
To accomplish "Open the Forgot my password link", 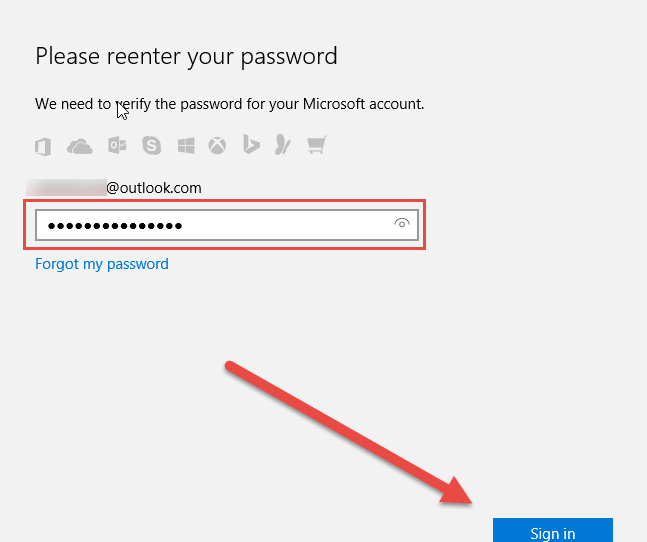I will point(102,264).
